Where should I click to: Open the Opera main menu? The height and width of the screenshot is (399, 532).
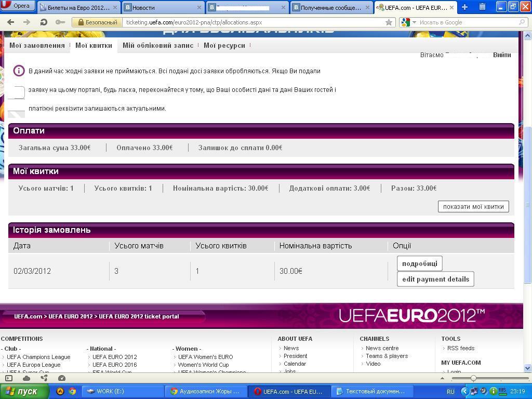point(18,6)
